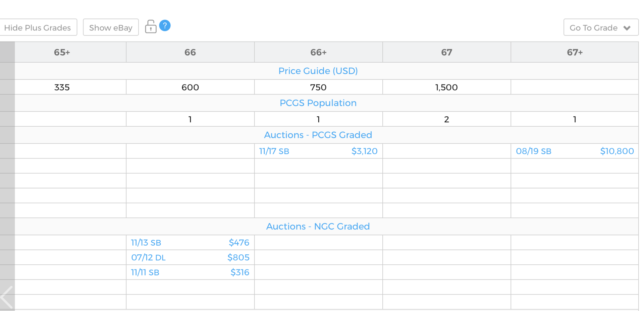Viewport: 644px width, 311px height.
Task: Click the 1,500 price guide value for grade 67
Action: pos(446,87)
